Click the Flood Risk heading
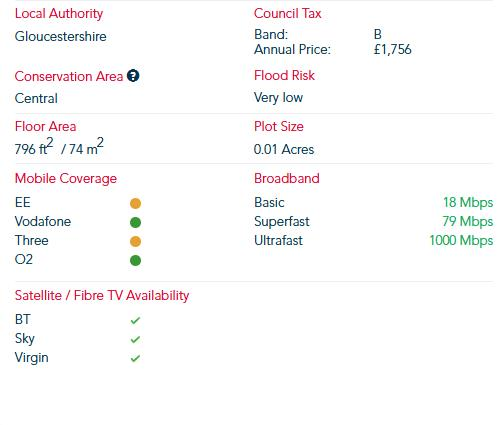 284,75
